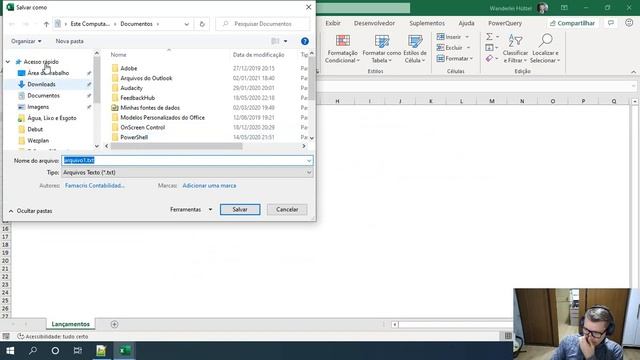Screen dimensions: 640x360
Task: Sort files by Nome column header
Action: click(118, 55)
